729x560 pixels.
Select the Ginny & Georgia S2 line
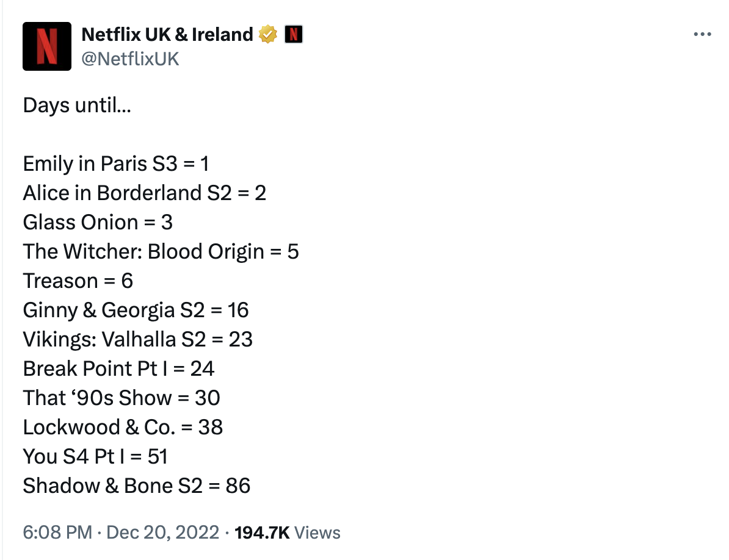coord(136,311)
